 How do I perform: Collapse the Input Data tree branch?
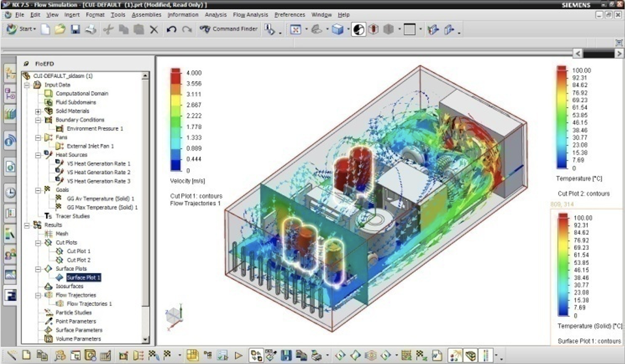[x=26, y=85]
